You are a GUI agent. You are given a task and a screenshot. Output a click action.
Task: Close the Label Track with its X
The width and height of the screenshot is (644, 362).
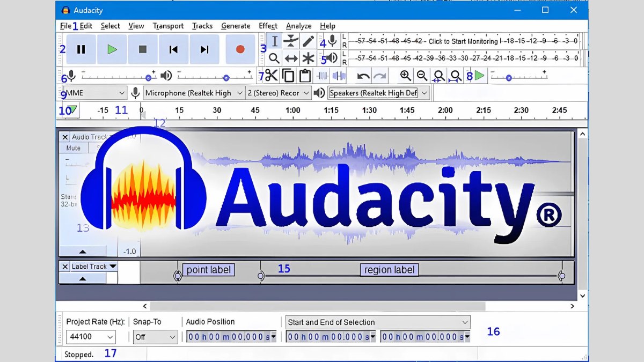65,267
